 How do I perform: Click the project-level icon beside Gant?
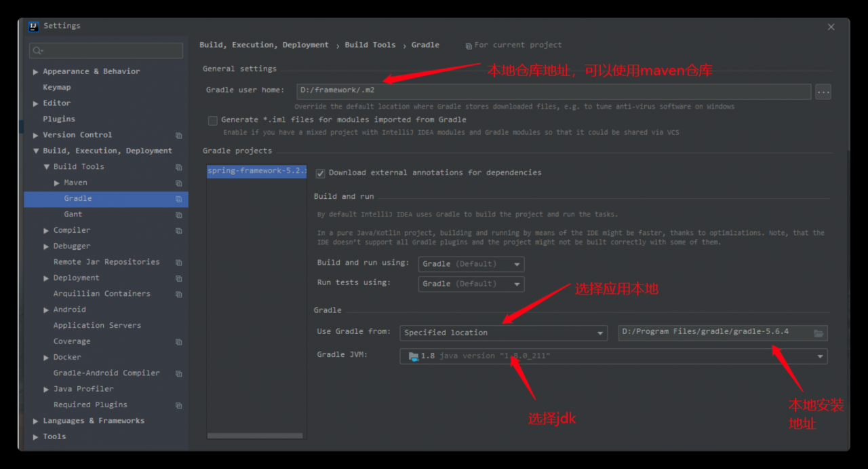click(179, 214)
